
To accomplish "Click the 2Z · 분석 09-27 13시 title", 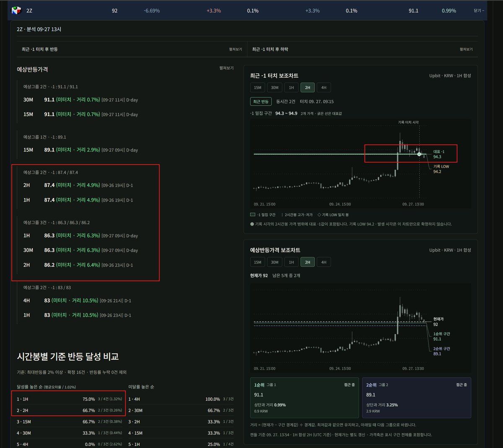I will pyautogui.click(x=39, y=29).
